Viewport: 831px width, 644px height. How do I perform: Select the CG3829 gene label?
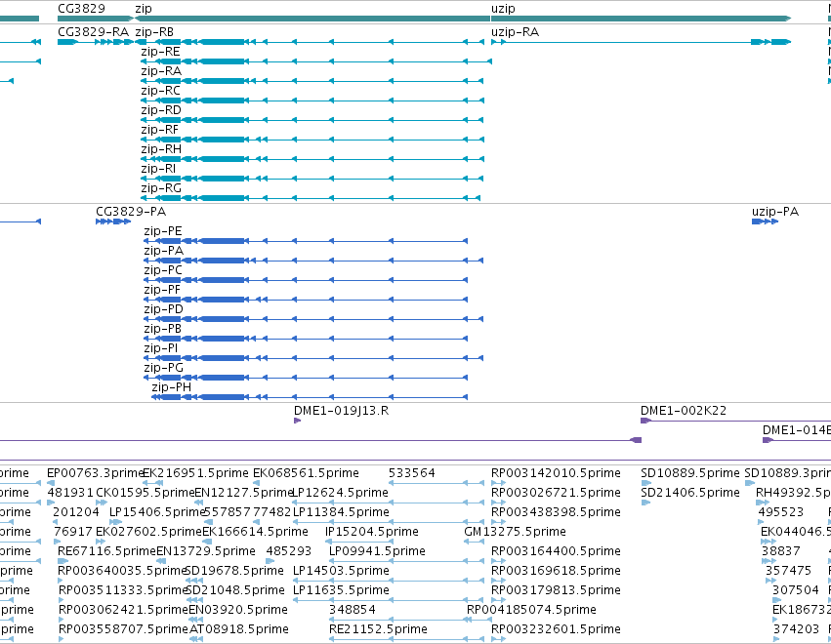[x=81, y=9]
